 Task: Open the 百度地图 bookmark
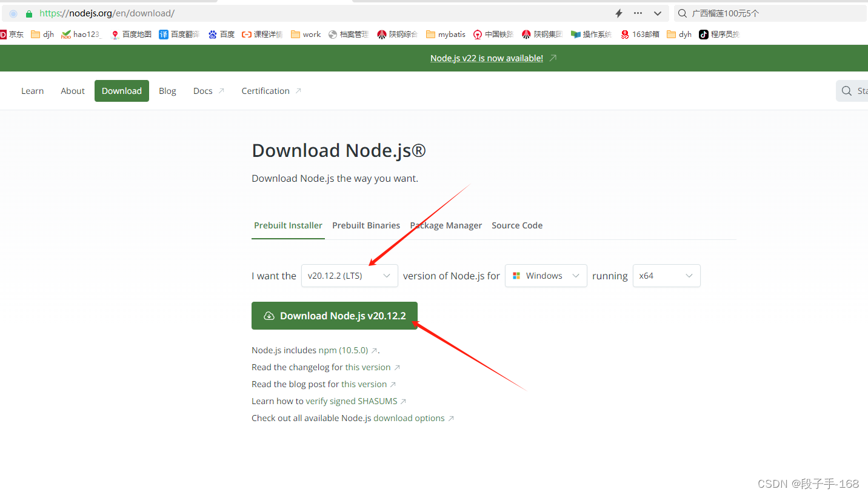131,35
